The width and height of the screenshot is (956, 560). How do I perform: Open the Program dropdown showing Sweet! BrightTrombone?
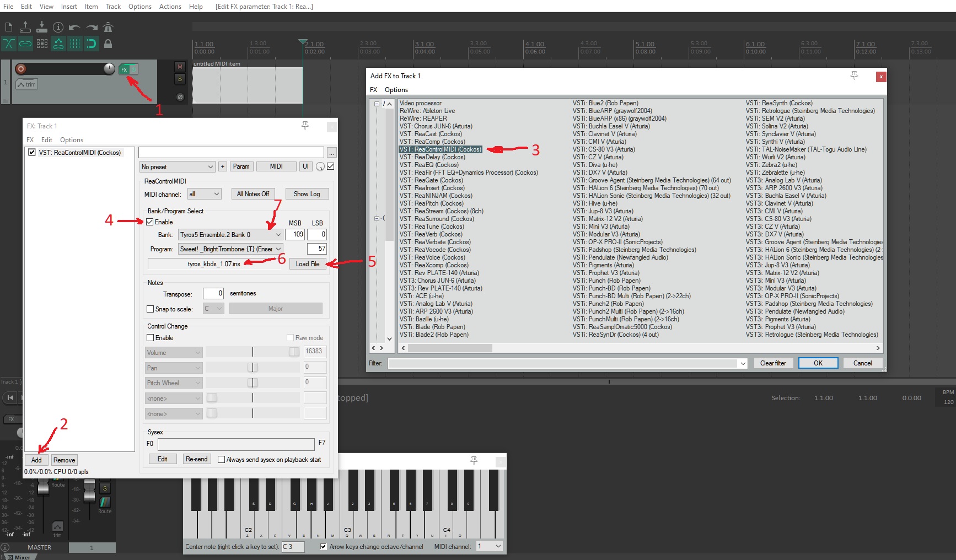(230, 249)
